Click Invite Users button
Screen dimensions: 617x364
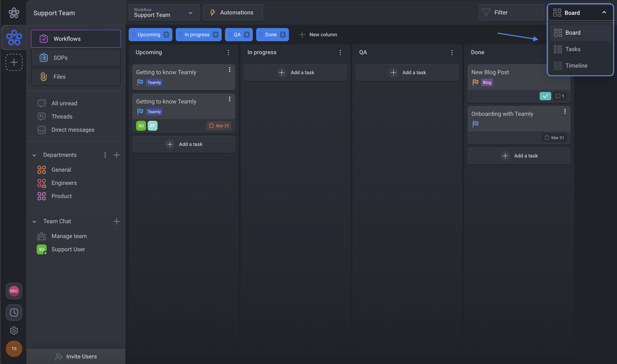coord(76,356)
